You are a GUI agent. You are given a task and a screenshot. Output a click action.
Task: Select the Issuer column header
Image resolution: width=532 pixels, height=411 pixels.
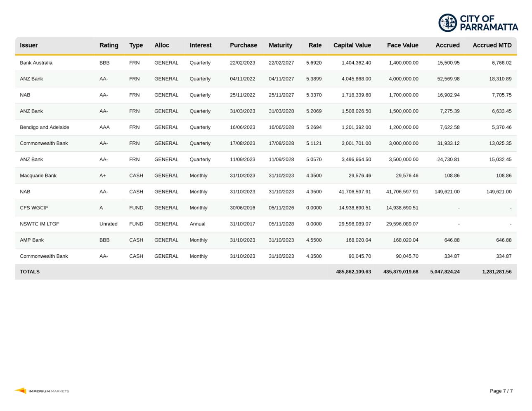28,45
